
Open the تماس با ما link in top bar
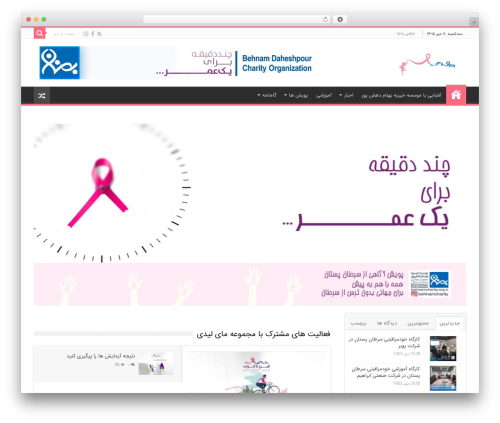pos(406,34)
